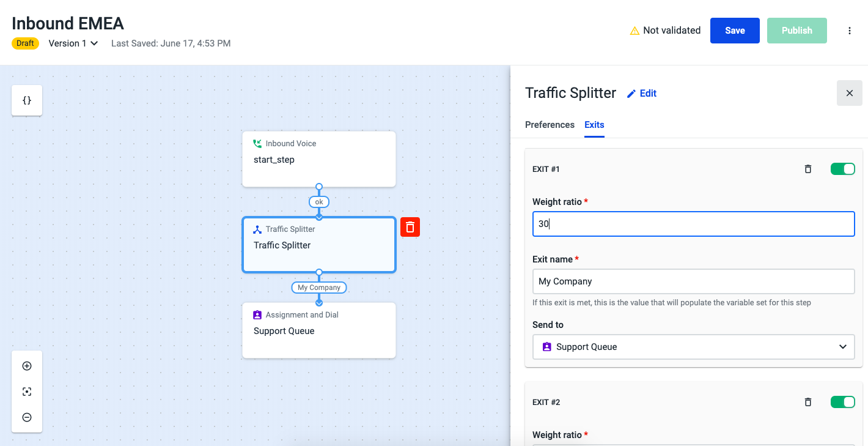This screenshot has height=446, width=868.
Task: Select the Support Queue node on canvas
Action: pos(319,330)
